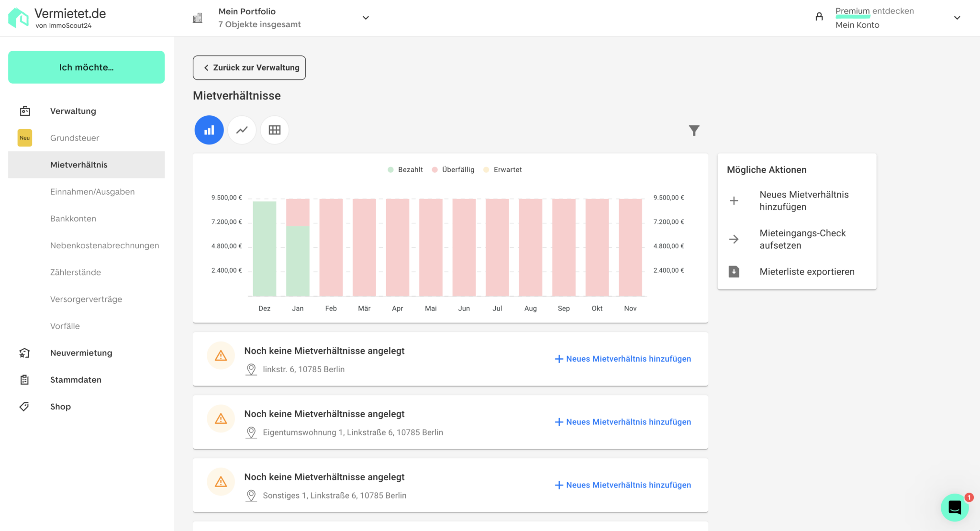Open the Mein Konto dropdown
Screen dimensions: 980x531
958,18
